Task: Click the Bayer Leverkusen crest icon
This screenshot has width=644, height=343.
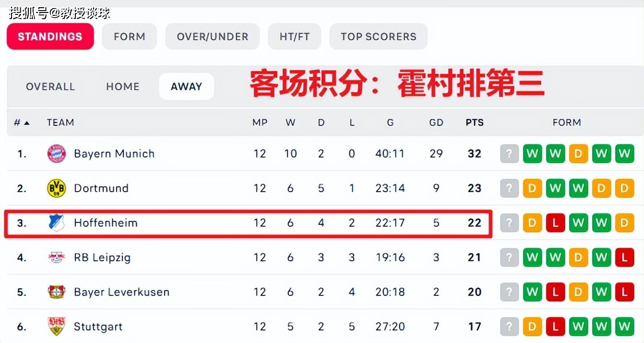Action: tap(57, 292)
